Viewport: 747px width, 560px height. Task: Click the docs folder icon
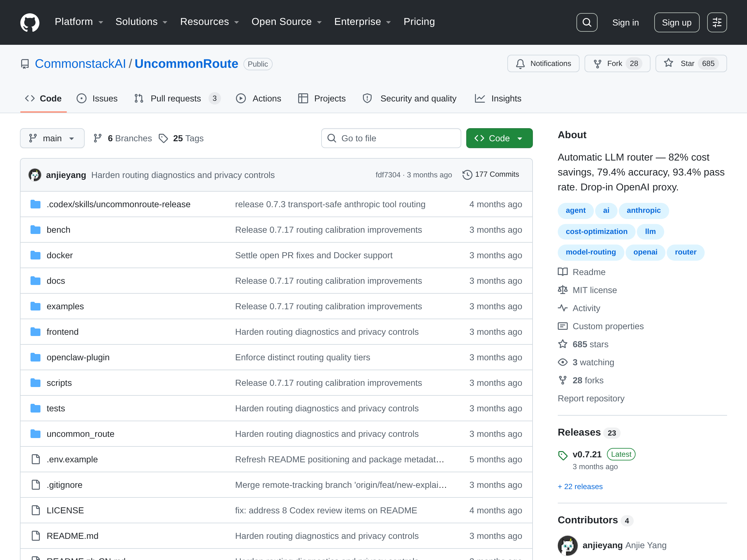(x=35, y=281)
